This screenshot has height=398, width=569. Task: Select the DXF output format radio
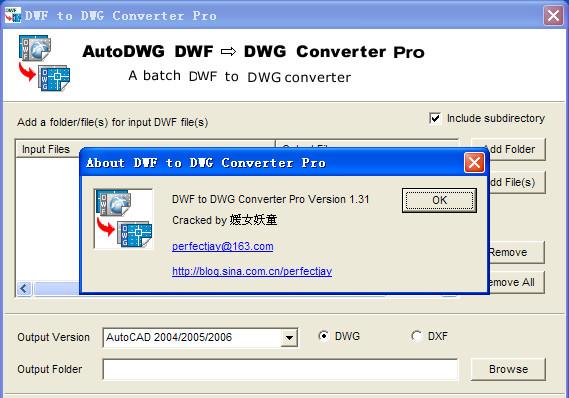click(x=416, y=336)
